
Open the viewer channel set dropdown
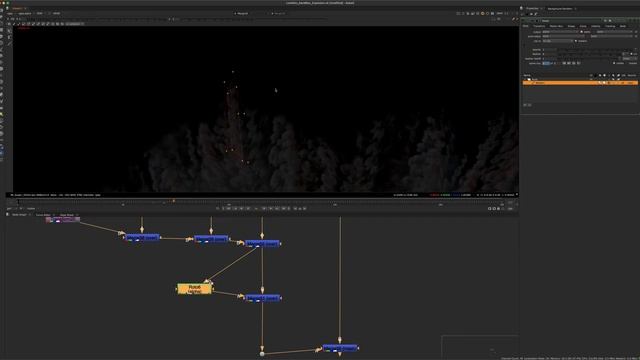[x=10, y=13]
